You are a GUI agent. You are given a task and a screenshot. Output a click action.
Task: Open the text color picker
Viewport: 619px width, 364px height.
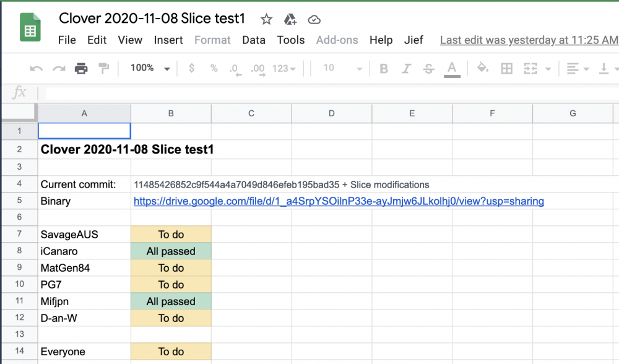[x=452, y=69]
